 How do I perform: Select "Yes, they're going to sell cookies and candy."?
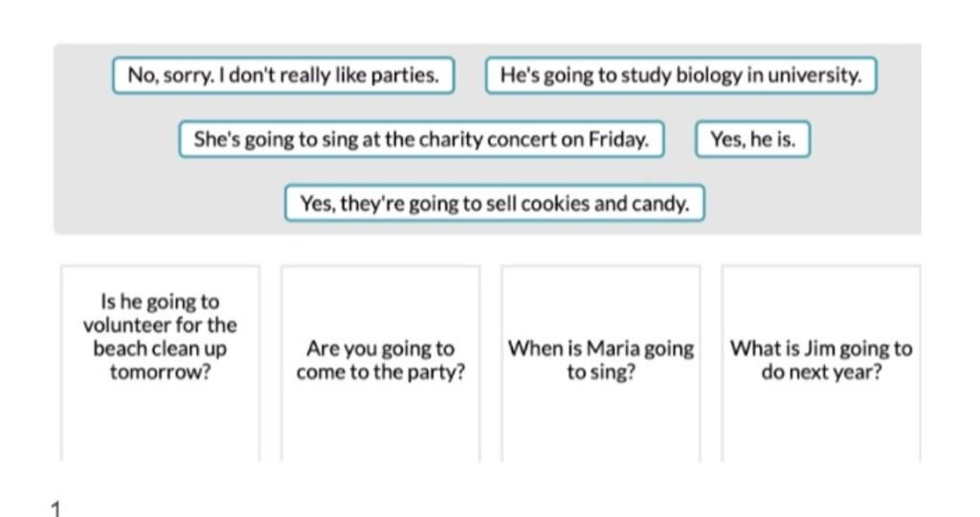click(x=495, y=203)
